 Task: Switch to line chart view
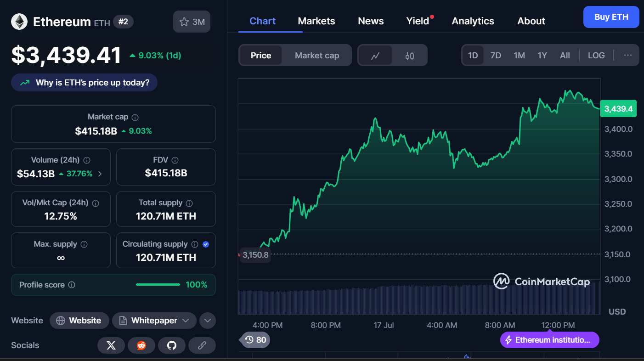point(375,56)
